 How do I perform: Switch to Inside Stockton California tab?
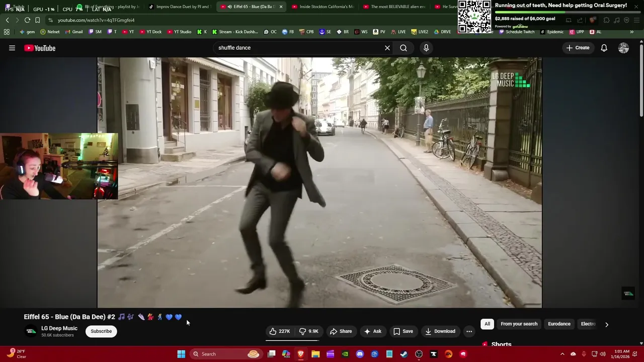coord(323,7)
